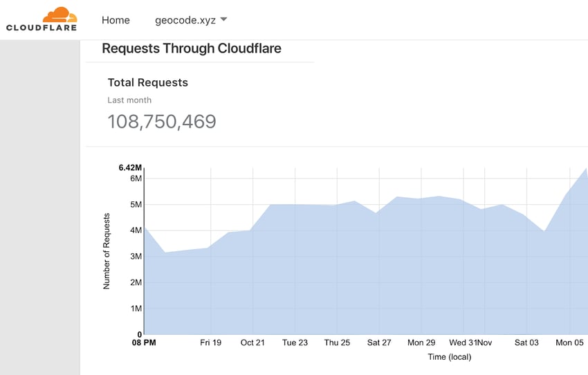The image size is (588, 375).
Task: Select the Mon 29 date marker
Action: [x=421, y=342]
